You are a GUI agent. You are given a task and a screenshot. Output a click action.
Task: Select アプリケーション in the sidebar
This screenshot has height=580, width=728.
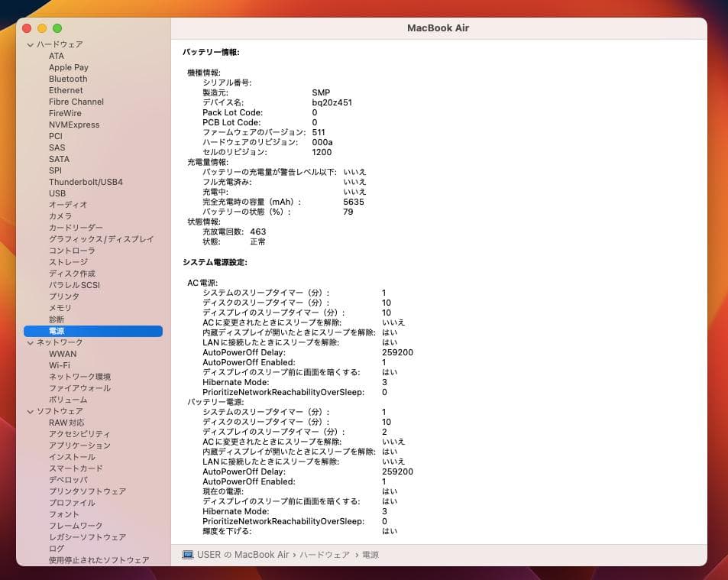80,446
